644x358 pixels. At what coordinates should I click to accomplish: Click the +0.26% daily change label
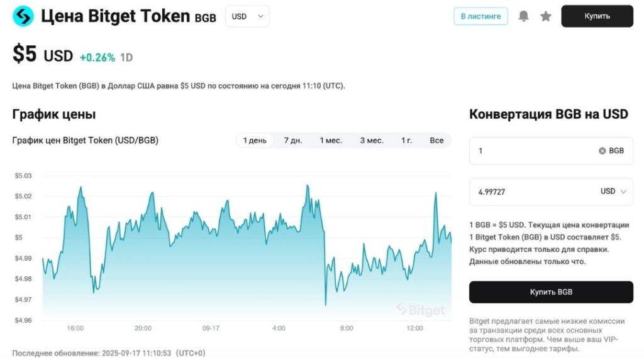pyautogui.click(x=97, y=57)
